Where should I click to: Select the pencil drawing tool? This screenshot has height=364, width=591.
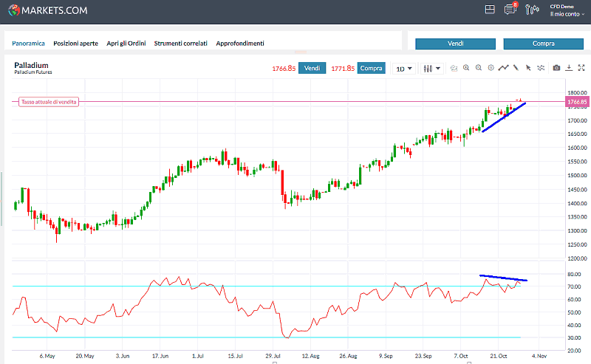tap(516, 68)
